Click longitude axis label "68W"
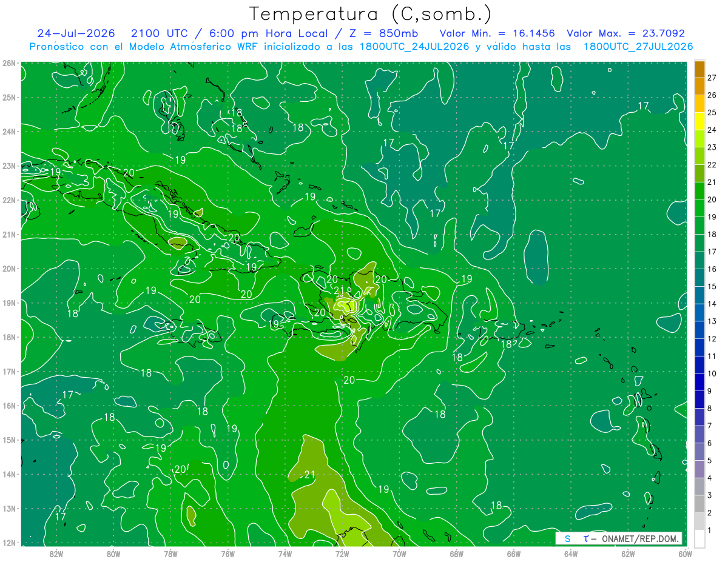Viewport: 728px width, 562px height. (456, 553)
